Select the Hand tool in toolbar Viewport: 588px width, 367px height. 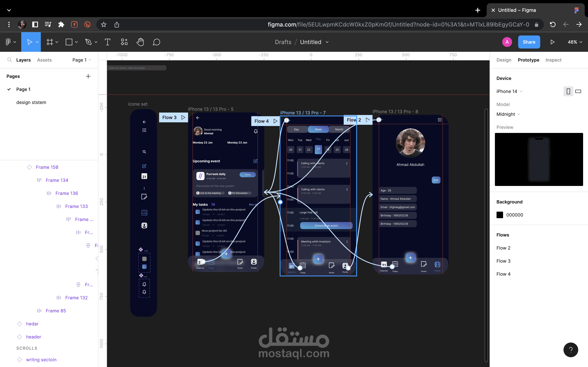[x=140, y=42]
